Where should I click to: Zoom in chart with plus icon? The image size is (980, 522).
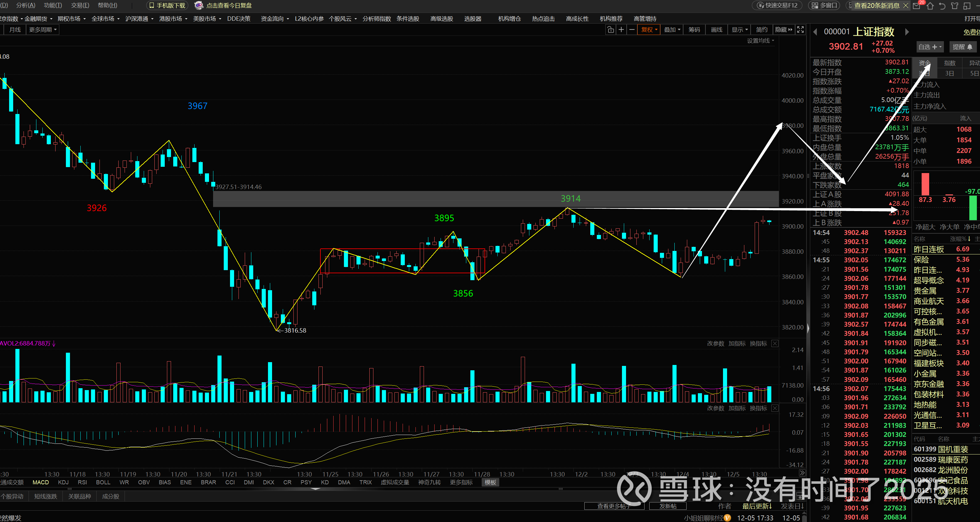(x=621, y=30)
